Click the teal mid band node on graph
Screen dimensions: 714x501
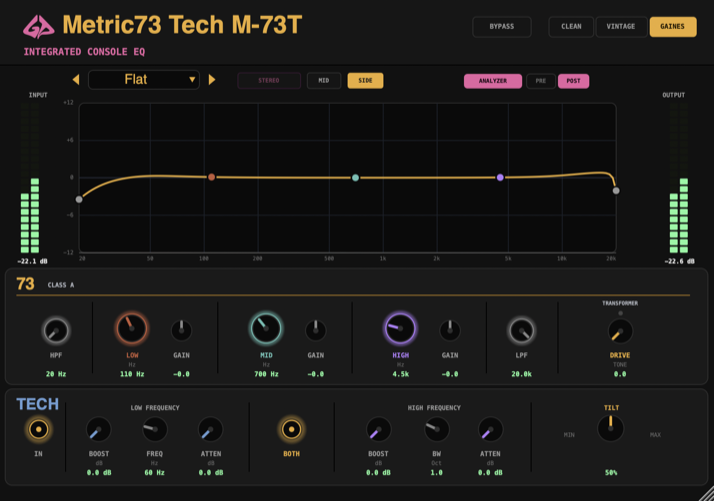pos(355,178)
